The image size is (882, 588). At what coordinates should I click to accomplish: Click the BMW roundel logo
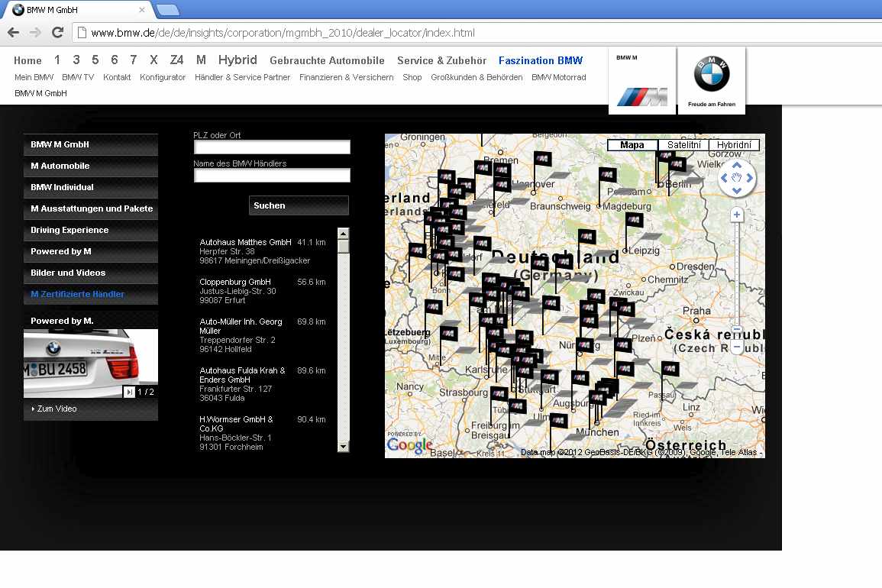click(712, 74)
